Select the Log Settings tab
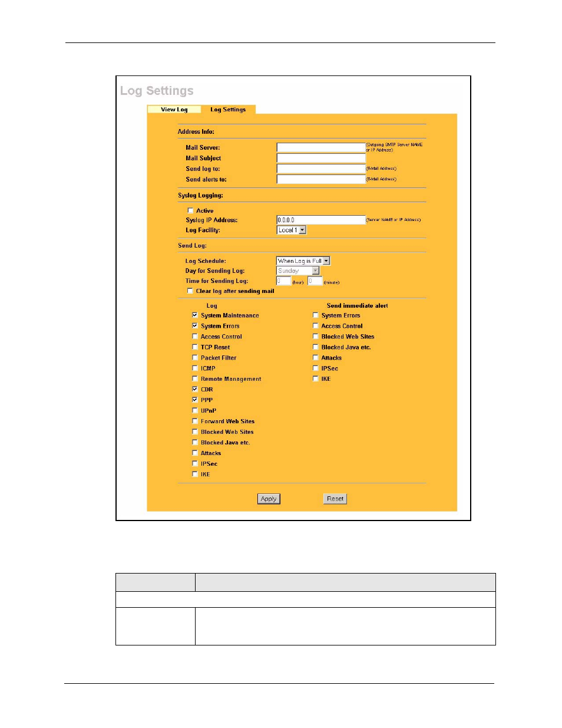The image size is (562, 728). 228,110
